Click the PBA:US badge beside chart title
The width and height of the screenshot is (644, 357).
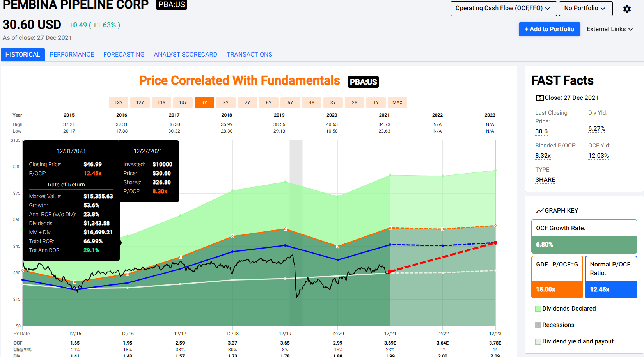point(363,82)
